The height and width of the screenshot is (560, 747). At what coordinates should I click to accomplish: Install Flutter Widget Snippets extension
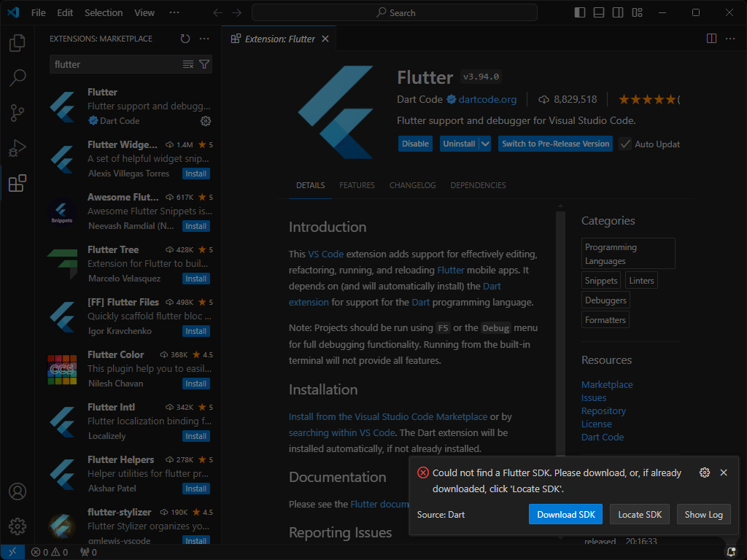click(x=196, y=174)
